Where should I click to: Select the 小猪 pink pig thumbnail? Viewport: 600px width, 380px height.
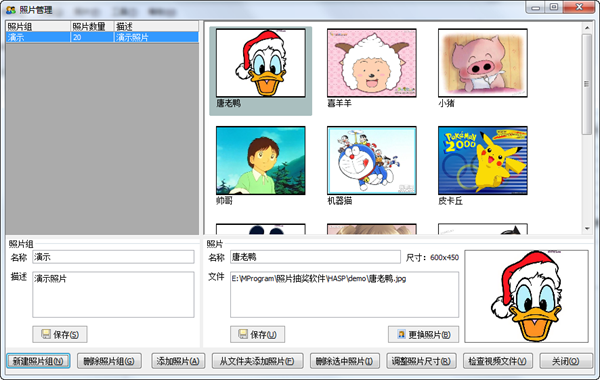pos(483,63)
